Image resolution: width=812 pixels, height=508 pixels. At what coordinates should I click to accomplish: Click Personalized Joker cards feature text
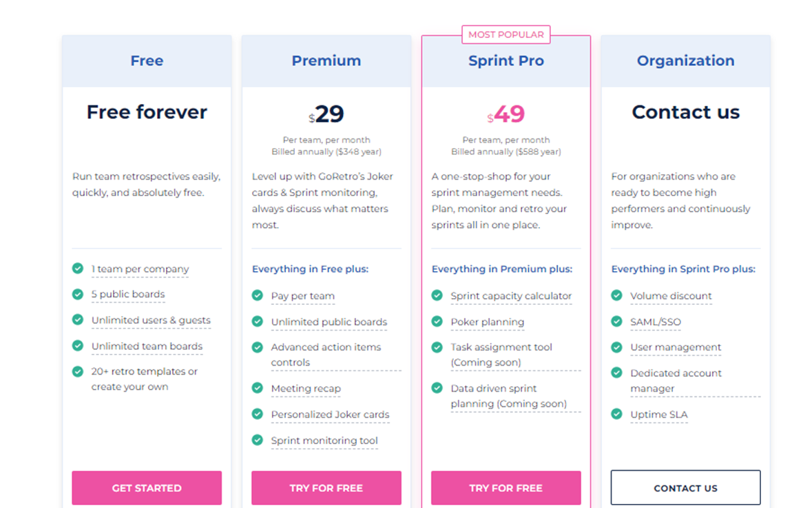pos(330,414)
